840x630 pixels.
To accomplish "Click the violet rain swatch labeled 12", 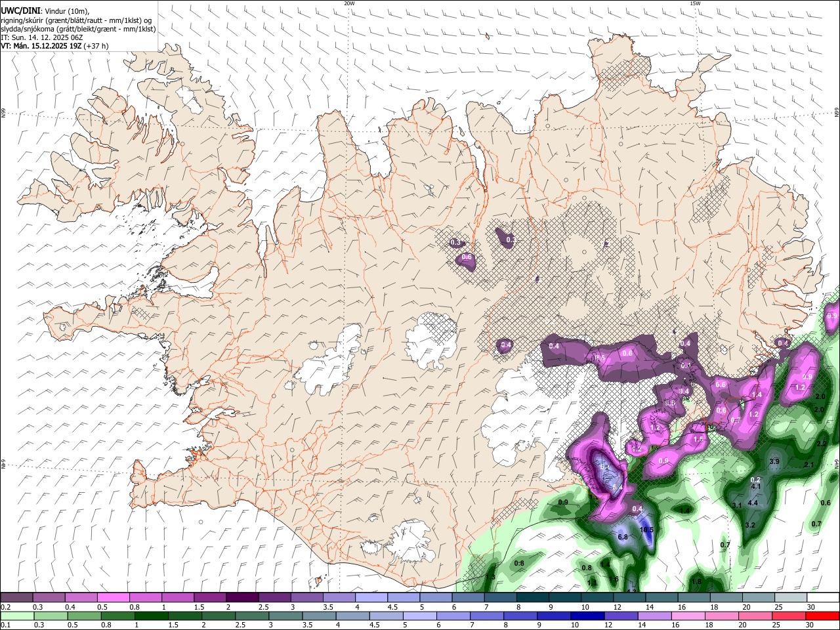I will tap(620, 616).
